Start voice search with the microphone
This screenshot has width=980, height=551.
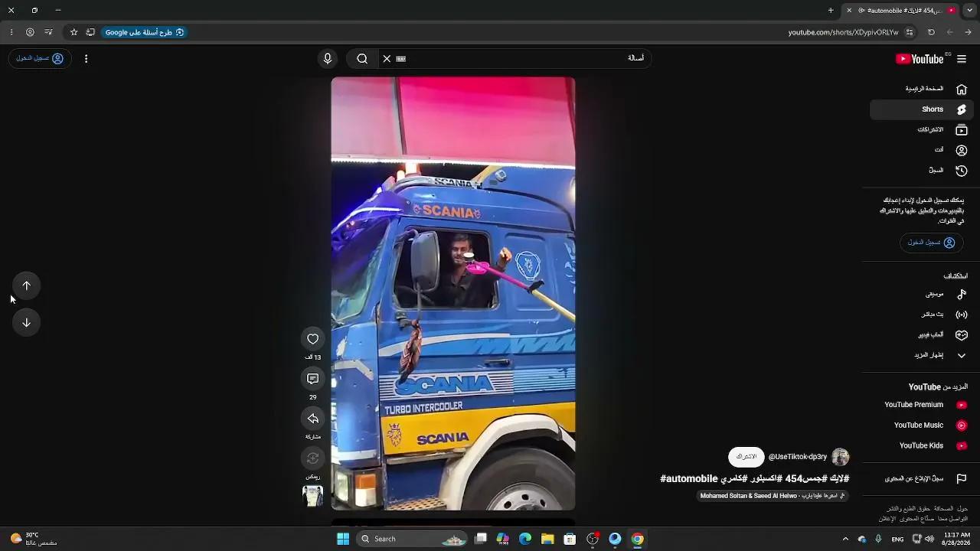pos(328,59)
